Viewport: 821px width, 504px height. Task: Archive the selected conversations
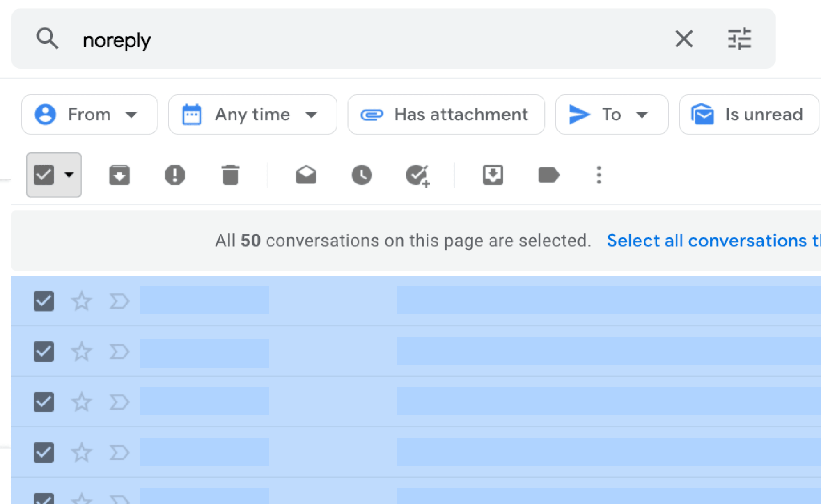119,175
